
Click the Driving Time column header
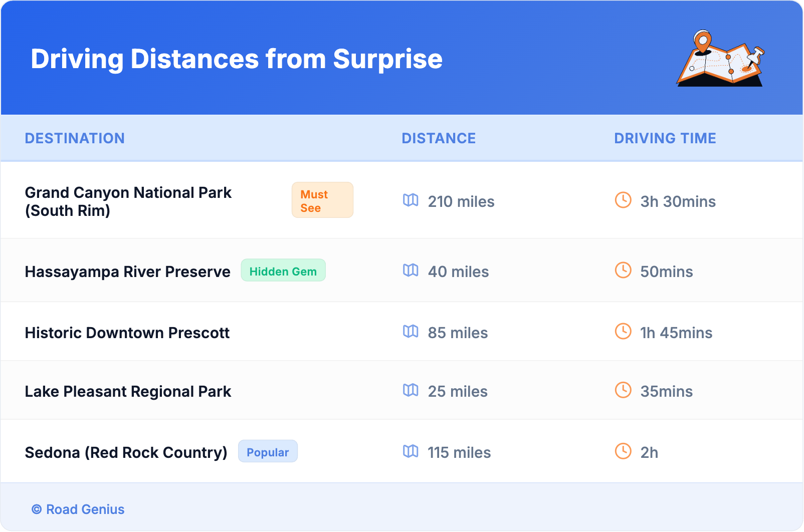click(x=665, y=138)
